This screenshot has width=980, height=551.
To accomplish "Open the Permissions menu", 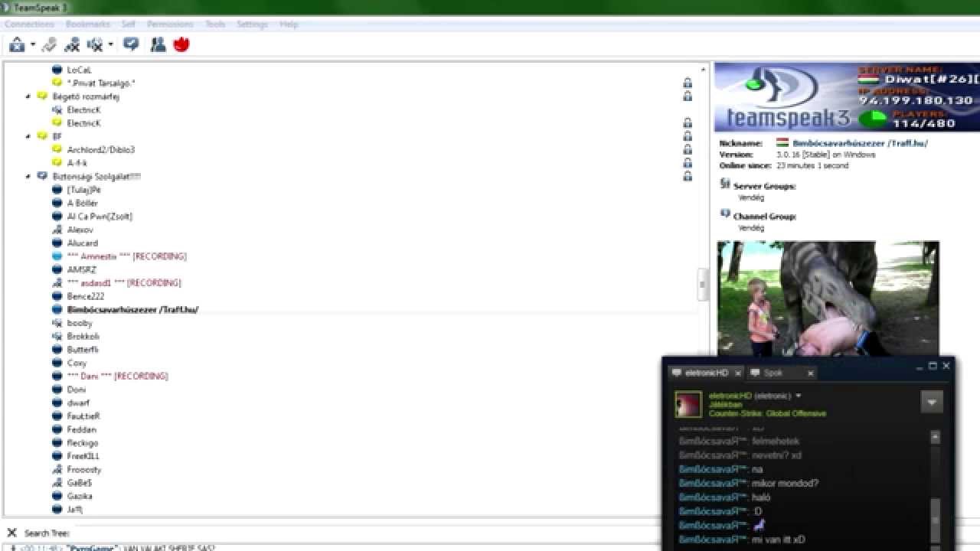I will point(170,24).
